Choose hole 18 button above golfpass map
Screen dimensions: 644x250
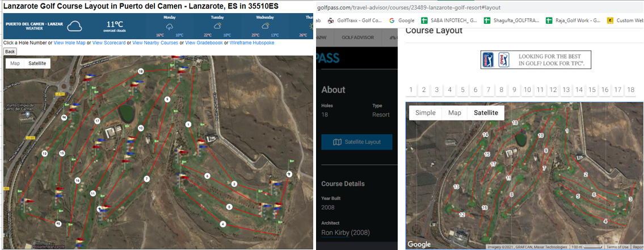click(630, 90)
